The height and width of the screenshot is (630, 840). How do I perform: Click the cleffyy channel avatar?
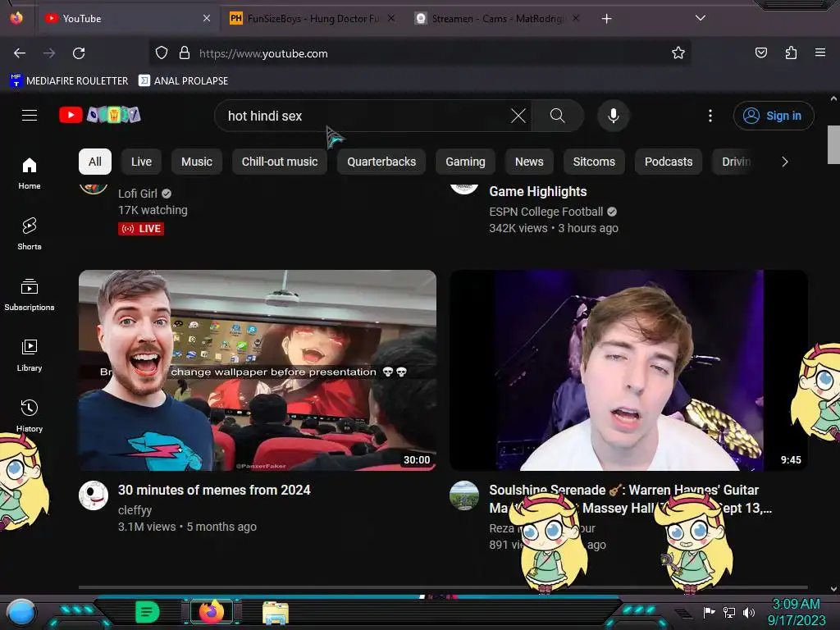pos(94,495)
